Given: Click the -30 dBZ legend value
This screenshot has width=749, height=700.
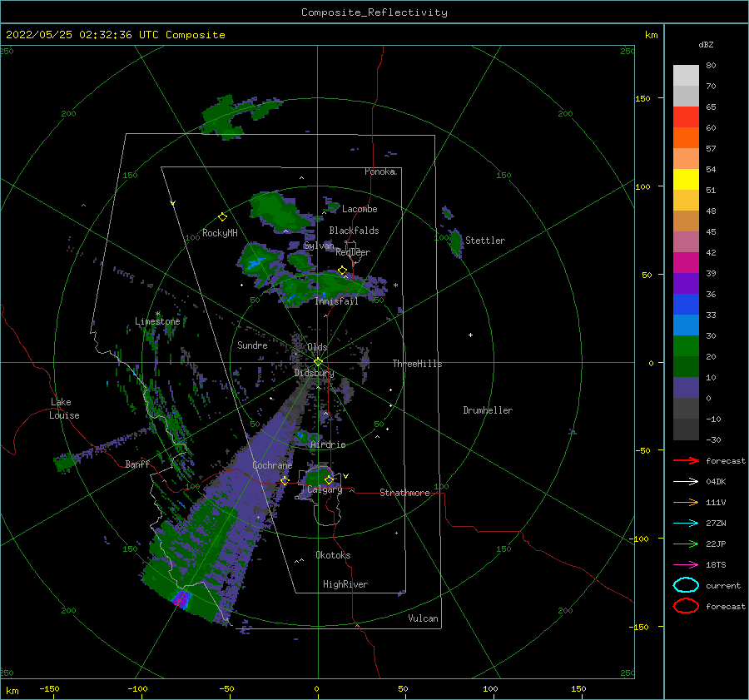Looking at the screenshot, I should click(x=713, y=439).
